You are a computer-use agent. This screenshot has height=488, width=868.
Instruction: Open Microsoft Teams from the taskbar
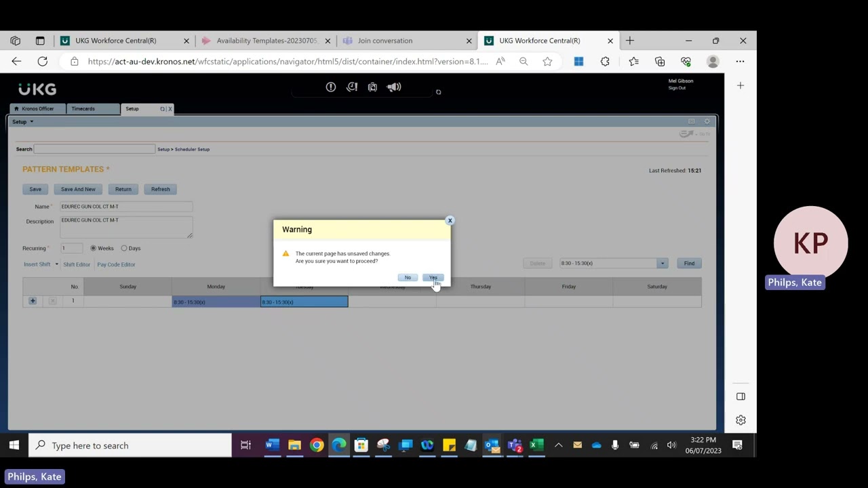pos(515,445)
